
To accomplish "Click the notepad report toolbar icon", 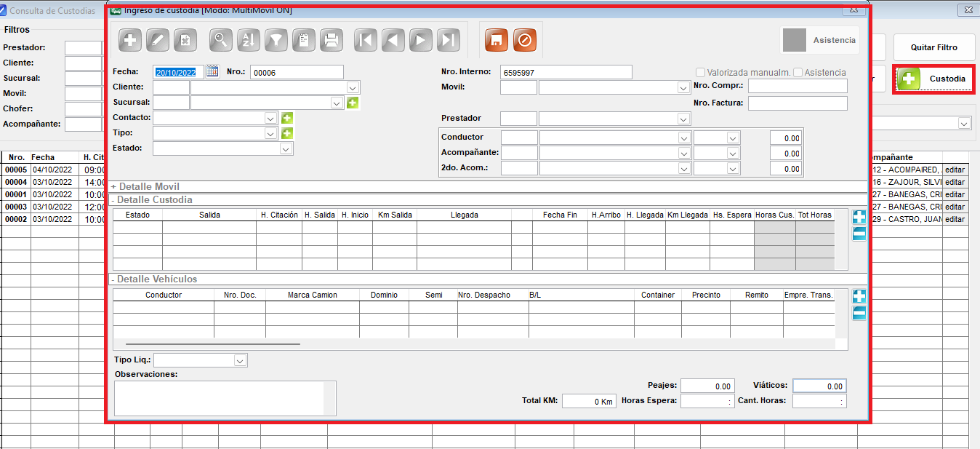I will (x=304, y=41).
